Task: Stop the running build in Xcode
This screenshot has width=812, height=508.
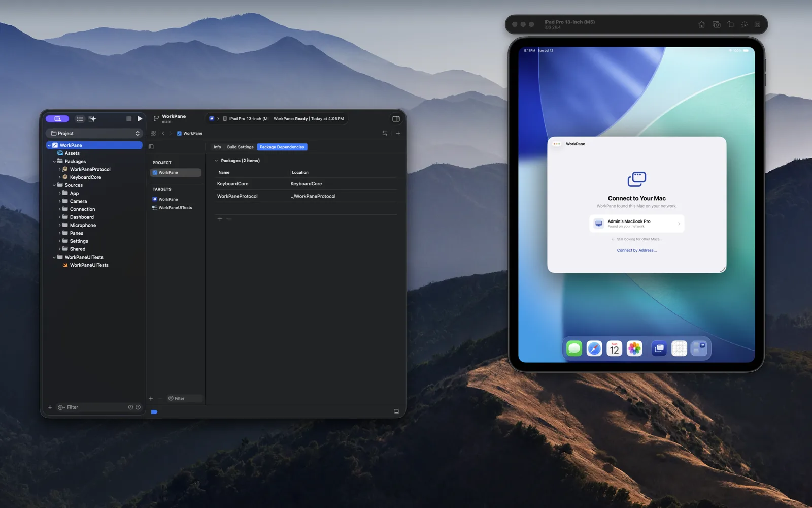Action: [129, 119]
